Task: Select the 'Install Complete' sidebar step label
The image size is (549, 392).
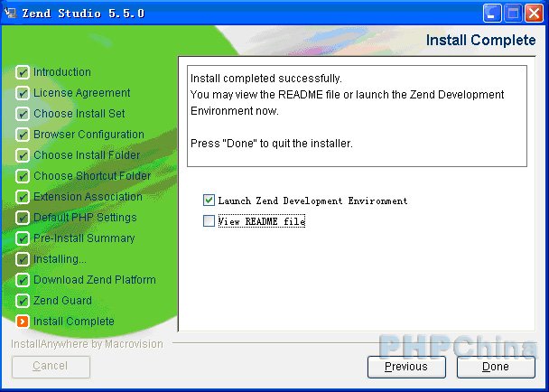Action: (74, 322)
